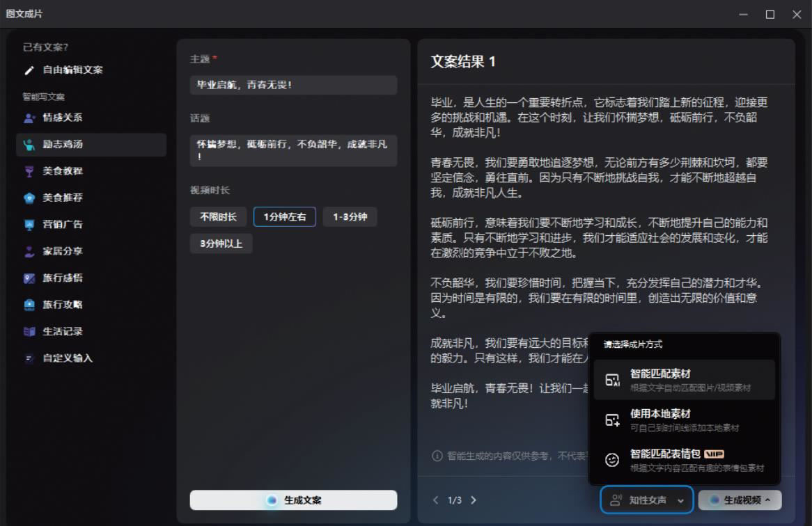The width and height of the screenshot is (812, 526).
Task: Click the 营销广告 presentation icon
Action: pos(29,225)
